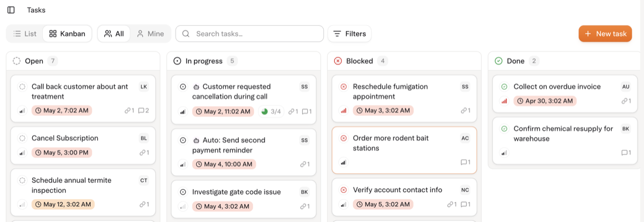Click BL assignee badge on Cancel Subscription
The width and height of the screenshot is (644, 222).
point(143,138)
